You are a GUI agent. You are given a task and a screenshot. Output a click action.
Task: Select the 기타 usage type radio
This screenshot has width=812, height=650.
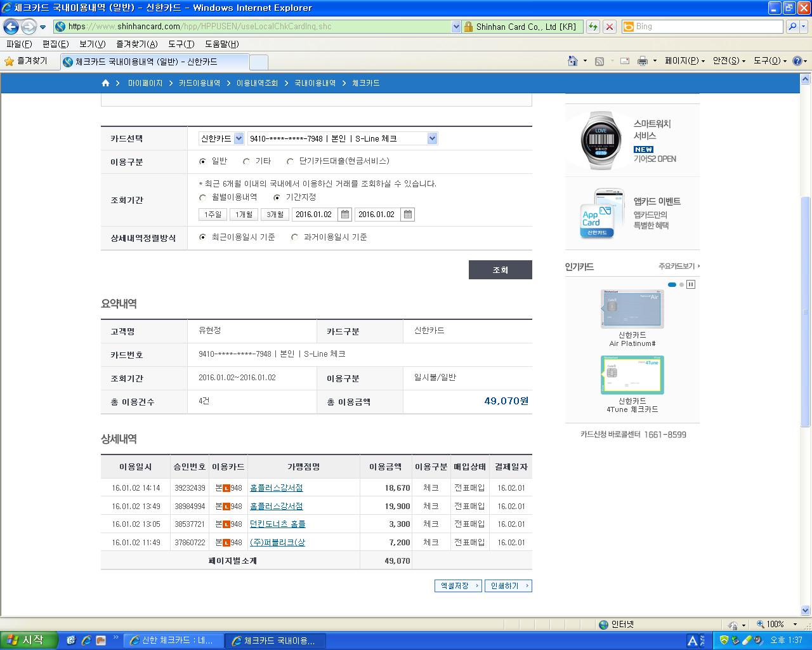click(247, 161)
